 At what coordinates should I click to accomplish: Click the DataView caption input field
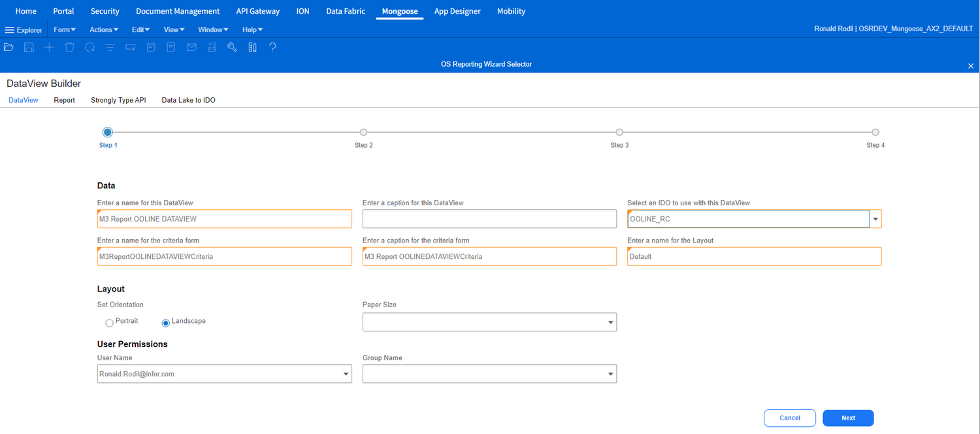tap(489, 218)
